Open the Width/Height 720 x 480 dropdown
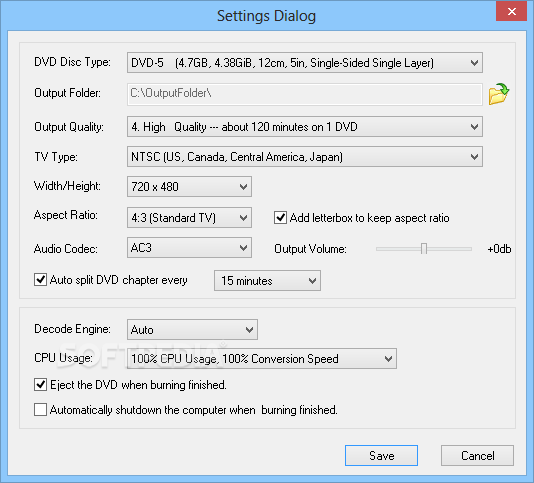 point(189,187)
